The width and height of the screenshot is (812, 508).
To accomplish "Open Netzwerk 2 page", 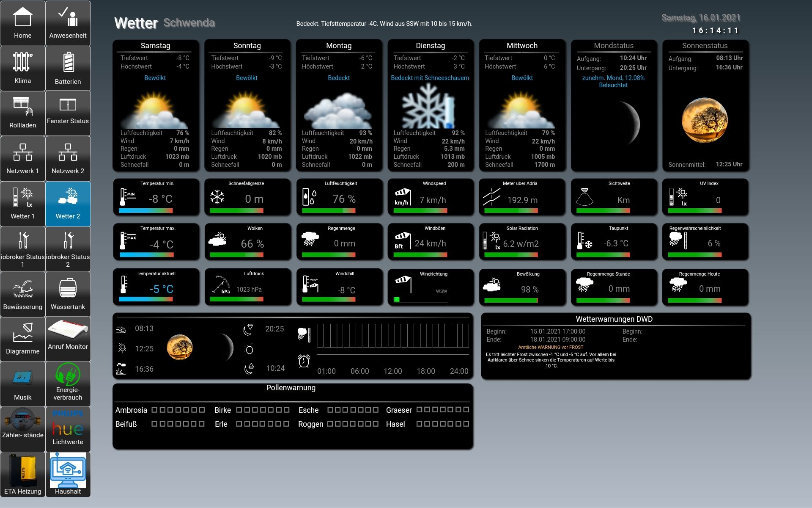I will click(68, 158).
